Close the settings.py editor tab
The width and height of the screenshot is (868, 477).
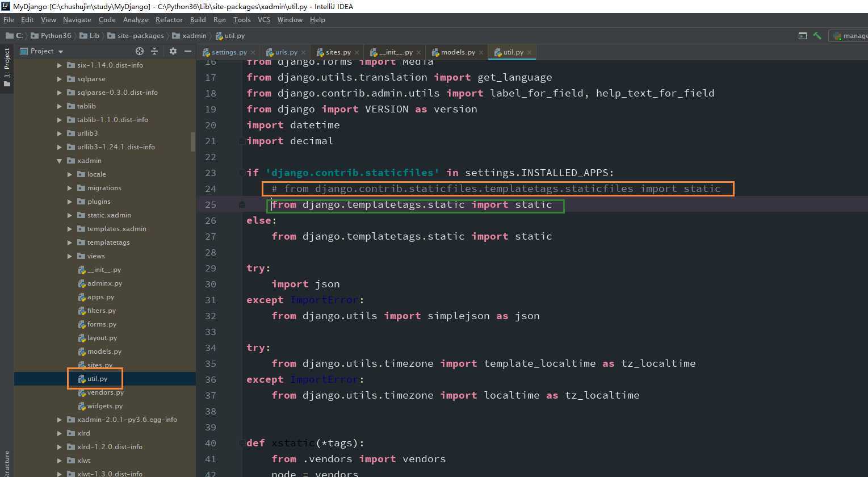tap(253, 52)
